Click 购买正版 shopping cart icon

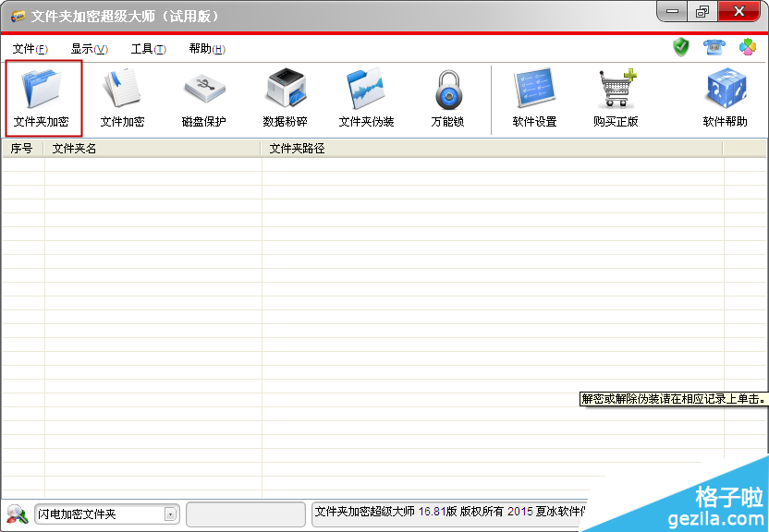[616, 98]
